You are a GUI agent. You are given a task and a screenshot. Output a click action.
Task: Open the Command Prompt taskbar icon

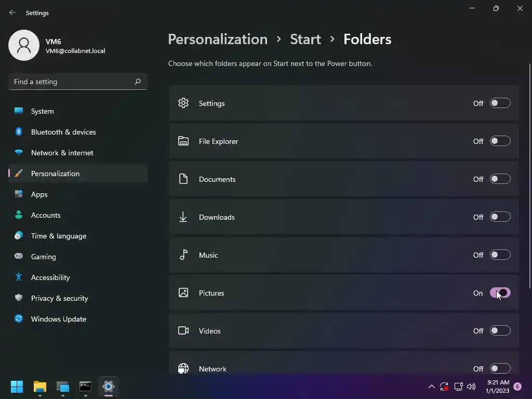pos(86,387)
